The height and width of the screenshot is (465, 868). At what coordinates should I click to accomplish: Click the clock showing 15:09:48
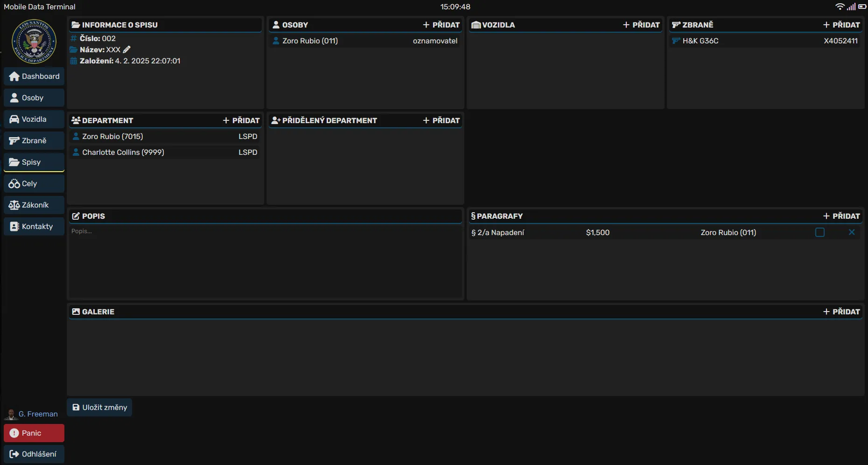455,7
